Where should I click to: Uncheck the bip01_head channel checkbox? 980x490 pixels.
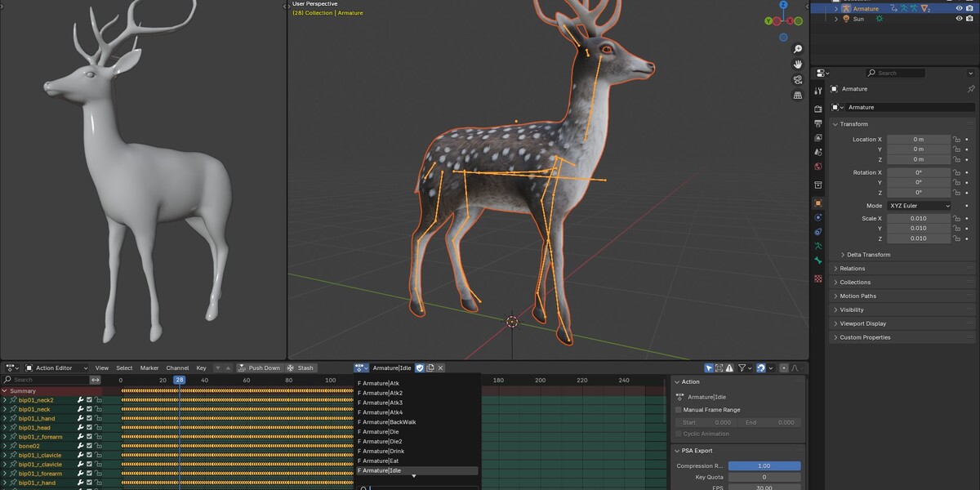89,428
